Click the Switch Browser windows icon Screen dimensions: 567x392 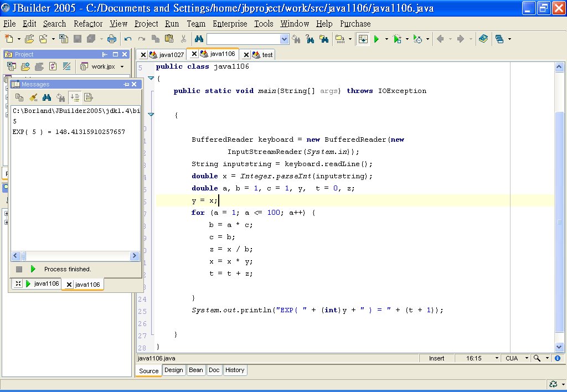[500, 39]
